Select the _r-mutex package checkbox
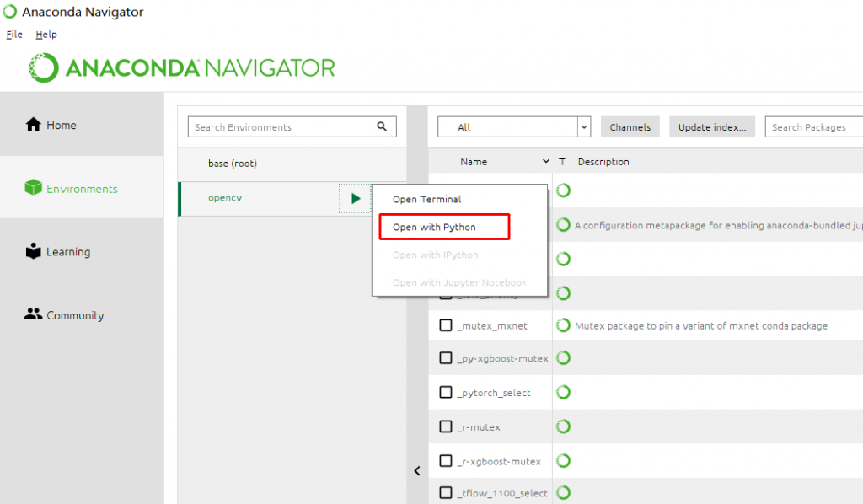863x504 pixels. coord(446,426)
